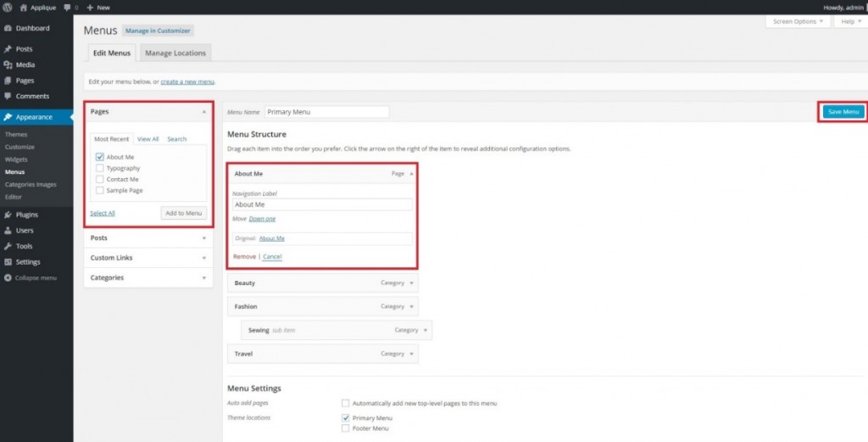Open the Media library icon
868x442 pixels.
point(8,64)
